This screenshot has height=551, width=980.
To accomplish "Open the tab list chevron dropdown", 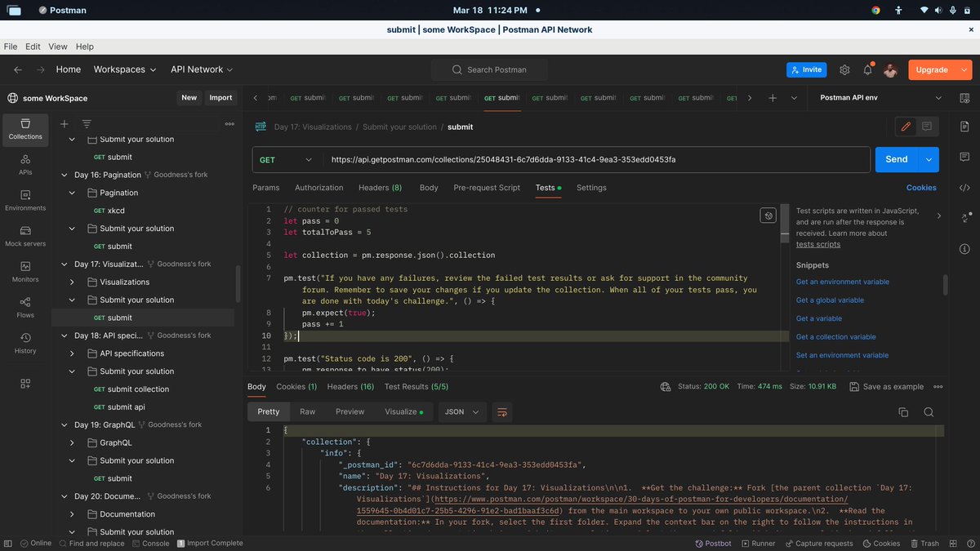I will click(x=795, y=98).
